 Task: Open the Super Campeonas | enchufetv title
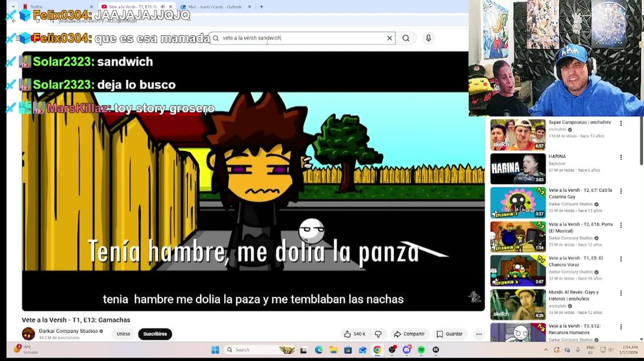click(x=579, y=122)
